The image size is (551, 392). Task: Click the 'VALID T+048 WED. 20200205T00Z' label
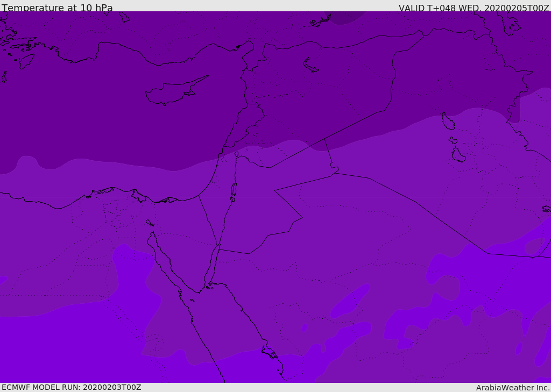tap(474, 8)
